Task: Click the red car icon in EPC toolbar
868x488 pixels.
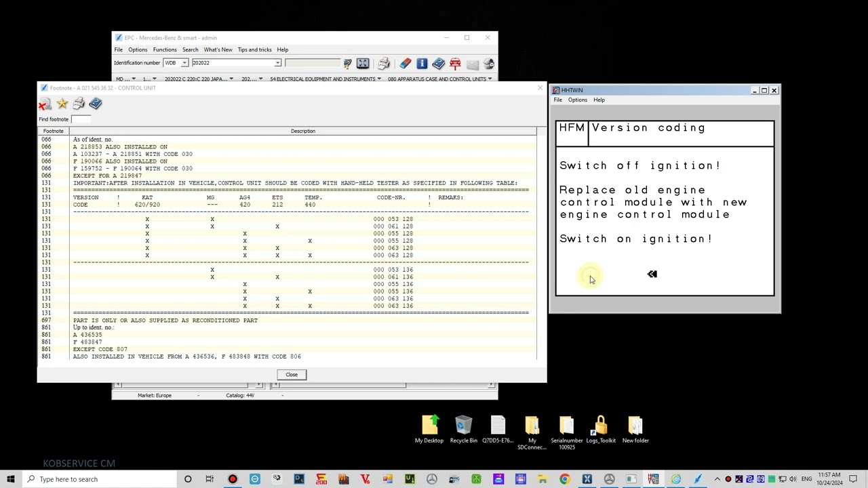Action: click(455, 63)
